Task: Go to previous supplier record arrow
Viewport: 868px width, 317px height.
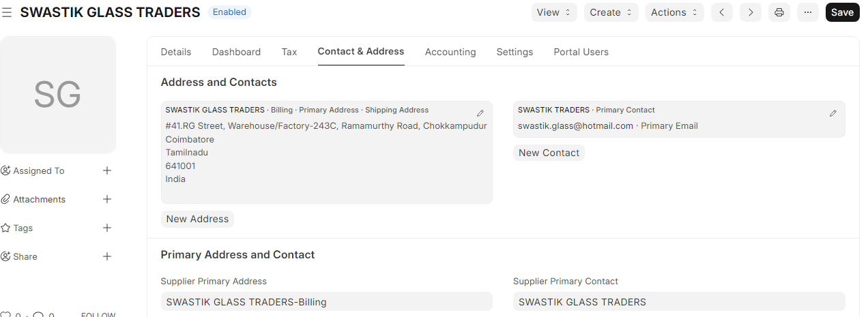Action: point(722,12)
